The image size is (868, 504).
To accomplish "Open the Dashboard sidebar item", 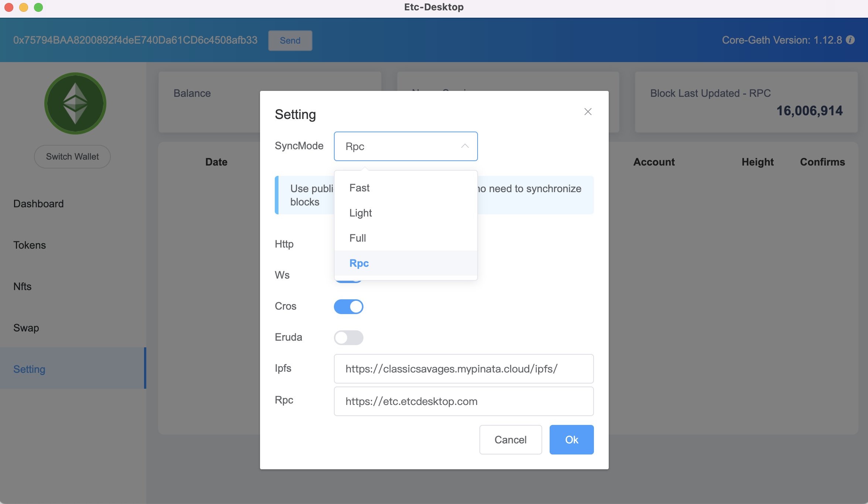I will pyautogui.click(x=73, y=204).
